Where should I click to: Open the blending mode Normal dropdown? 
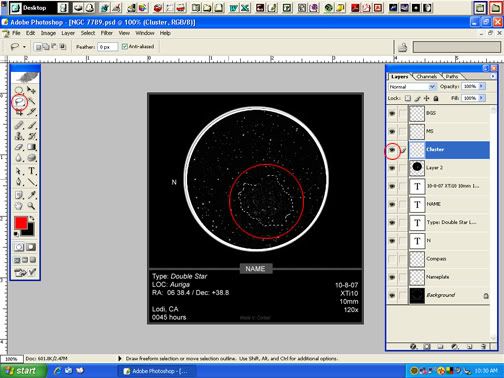pos(413,87)
